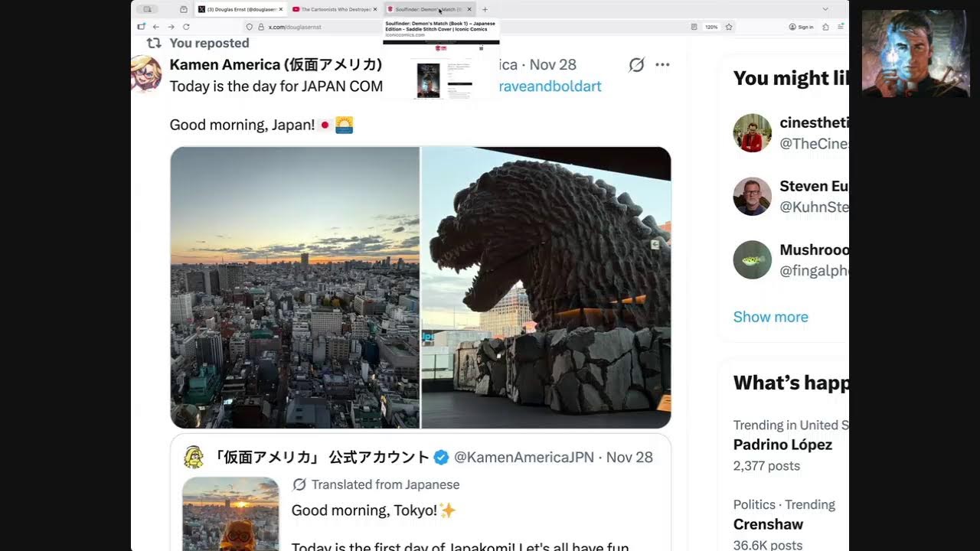The image size is (980, 551).
Task: Toggle reader view for this page
Action: pyautogui.click(x=694, y=27)
